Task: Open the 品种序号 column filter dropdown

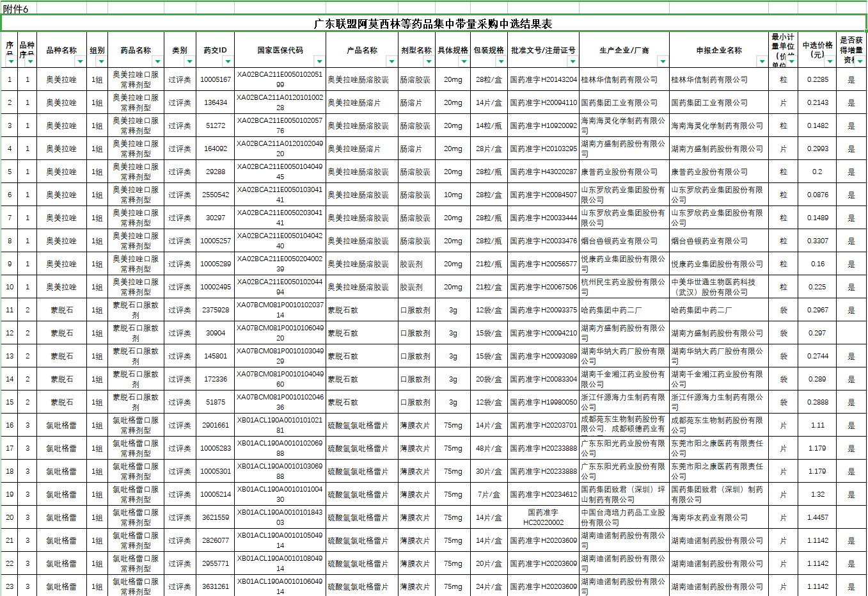Action: click(30, 62)
